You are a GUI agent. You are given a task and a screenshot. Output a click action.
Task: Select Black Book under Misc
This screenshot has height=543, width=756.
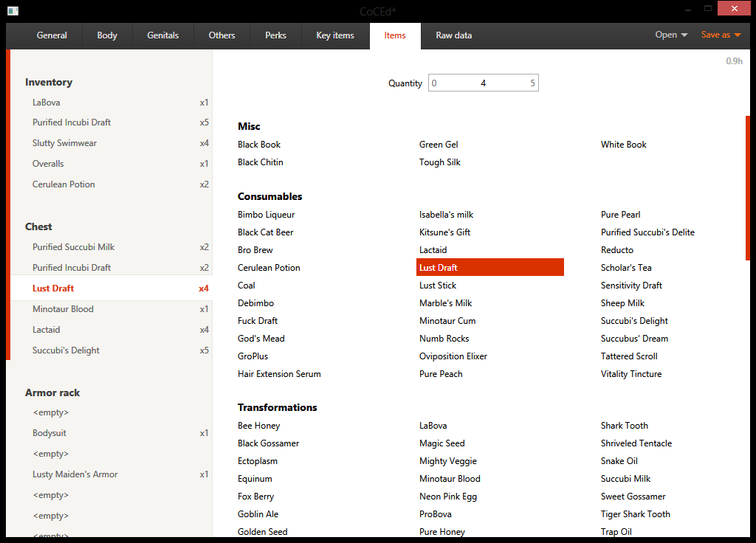pos(259,145)
